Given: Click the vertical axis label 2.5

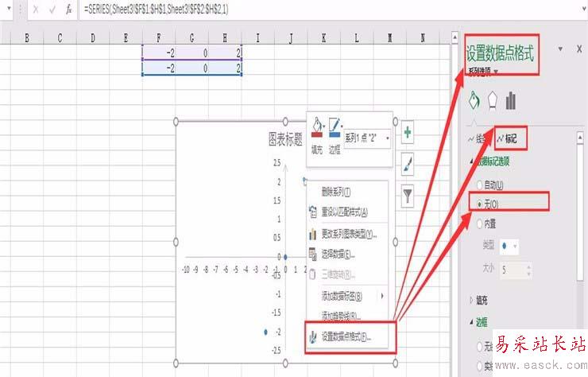Looking at the screenshot, I should [x=277, y=163].
